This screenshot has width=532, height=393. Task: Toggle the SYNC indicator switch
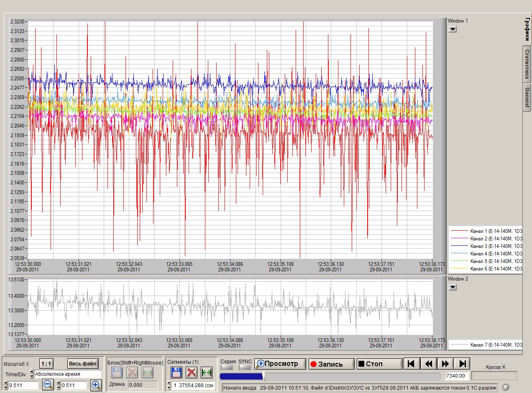(245, 367)
